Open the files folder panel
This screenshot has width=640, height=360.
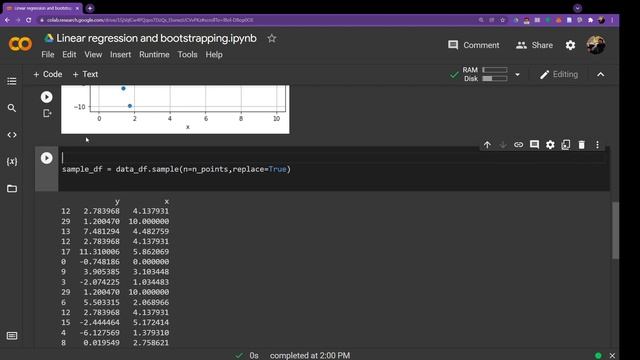click(12, 189)
